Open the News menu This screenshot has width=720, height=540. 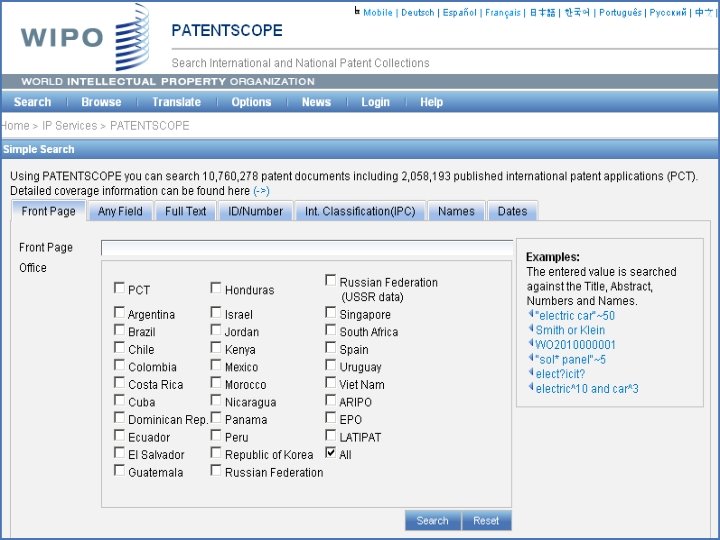tap(316, 102)
